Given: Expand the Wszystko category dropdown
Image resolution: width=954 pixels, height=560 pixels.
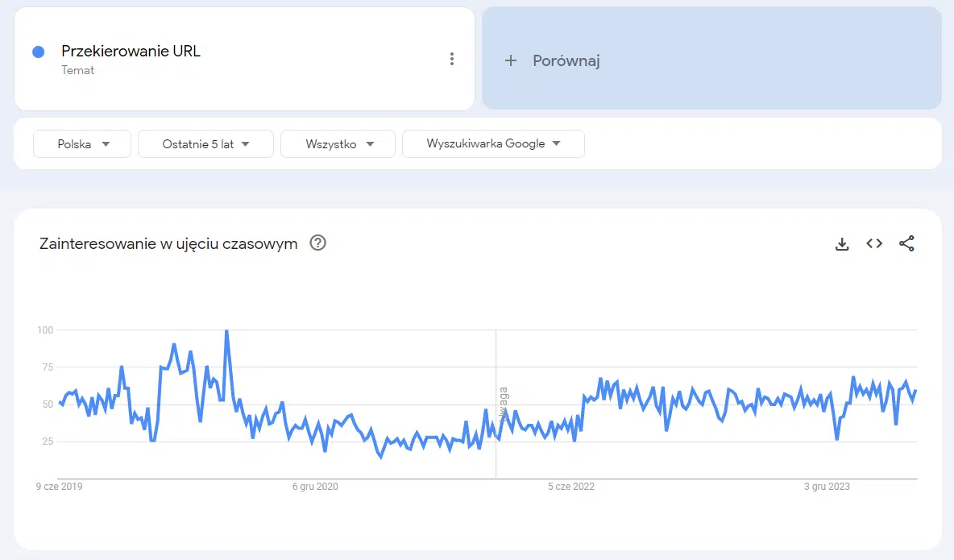Looking at the screenshot, I should (x=338, y=144).
